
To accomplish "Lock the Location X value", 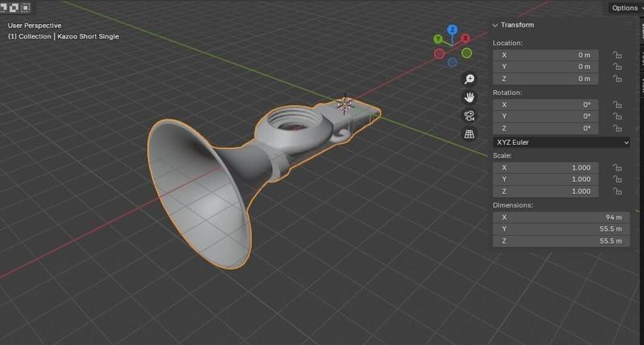I will point(617,55).
